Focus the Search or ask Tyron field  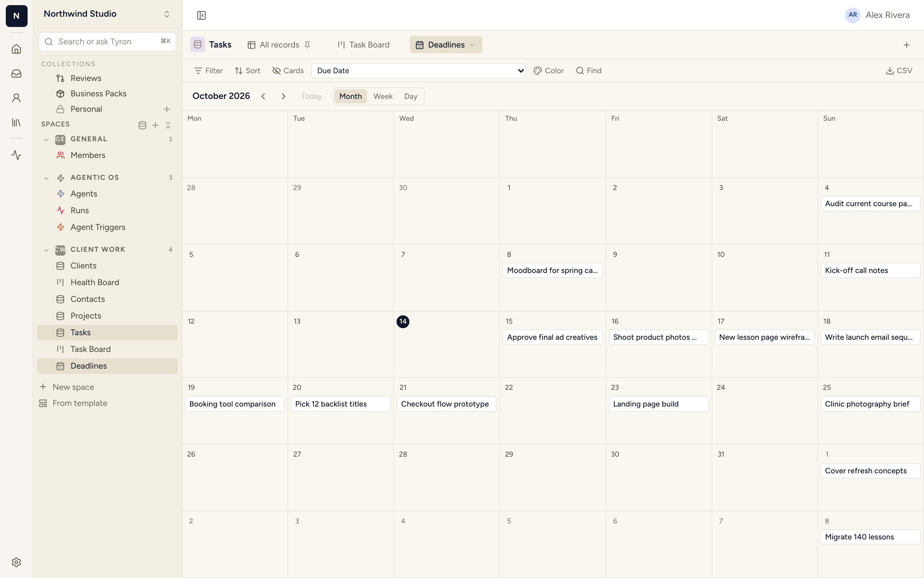pos(107,41)
